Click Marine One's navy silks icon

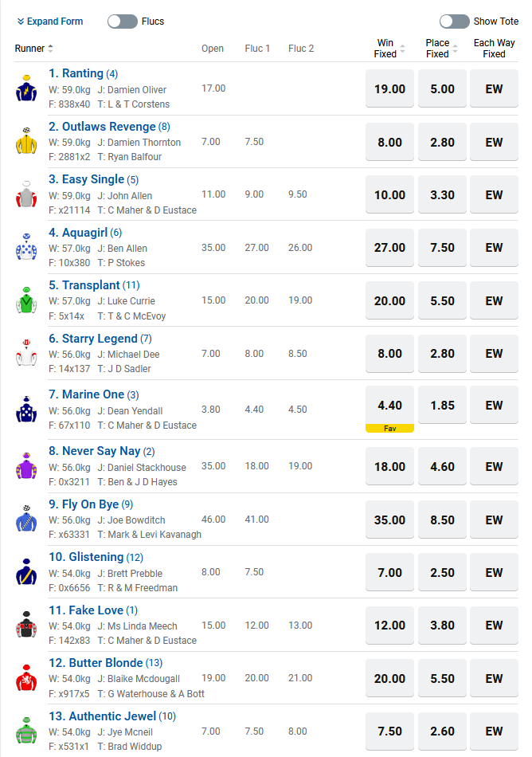coord(26,409)
